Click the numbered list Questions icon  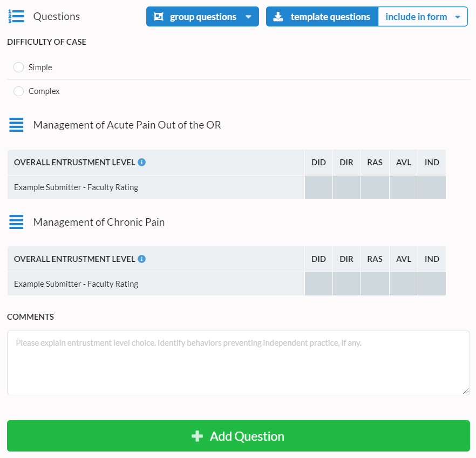(16, 17)
